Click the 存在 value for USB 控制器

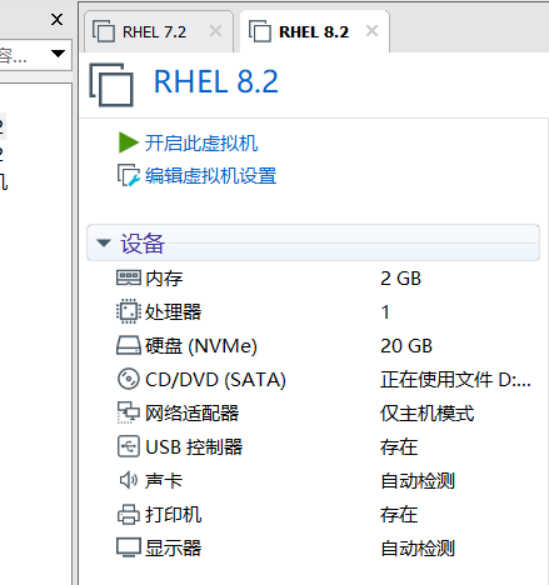[399, 447]
